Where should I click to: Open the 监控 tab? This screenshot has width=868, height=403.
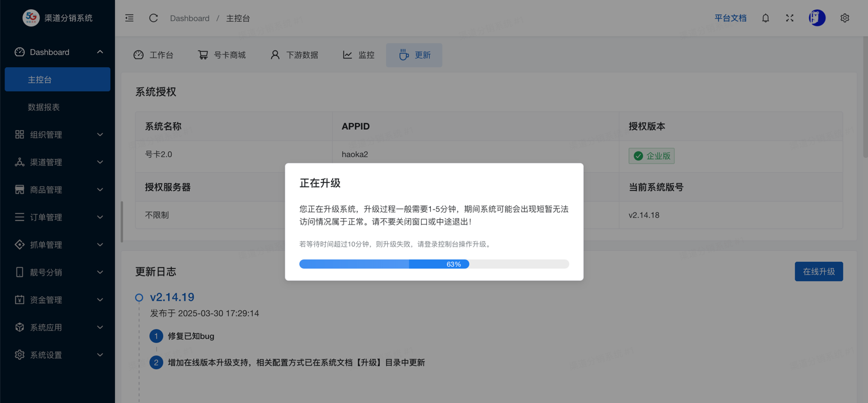pyautogui.click(x=358, y=55)
